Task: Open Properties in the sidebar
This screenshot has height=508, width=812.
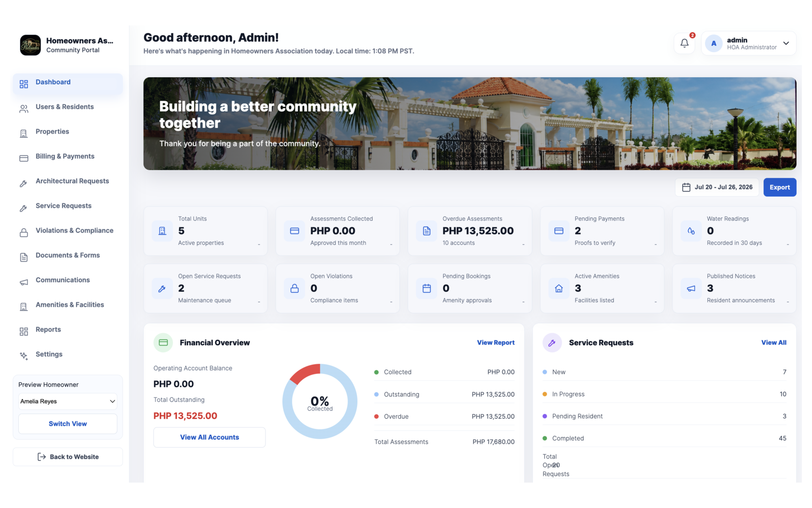Action: [67, 132]
